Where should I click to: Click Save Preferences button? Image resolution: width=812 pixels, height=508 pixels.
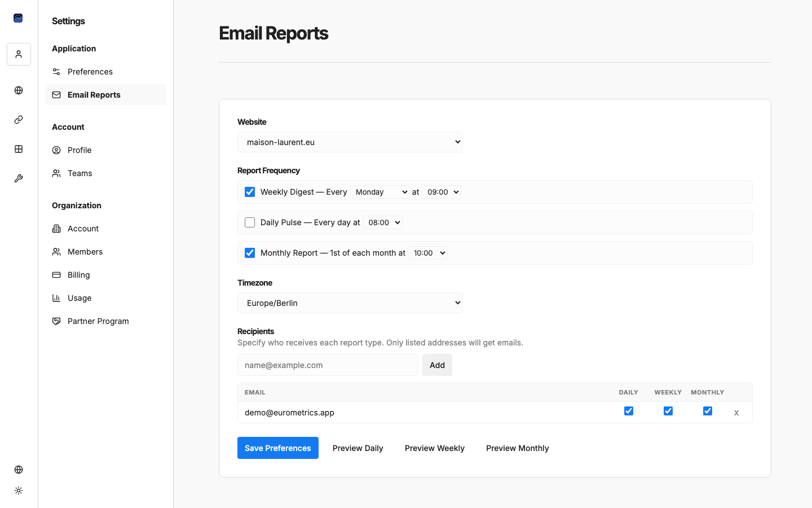tap(278, 448)
